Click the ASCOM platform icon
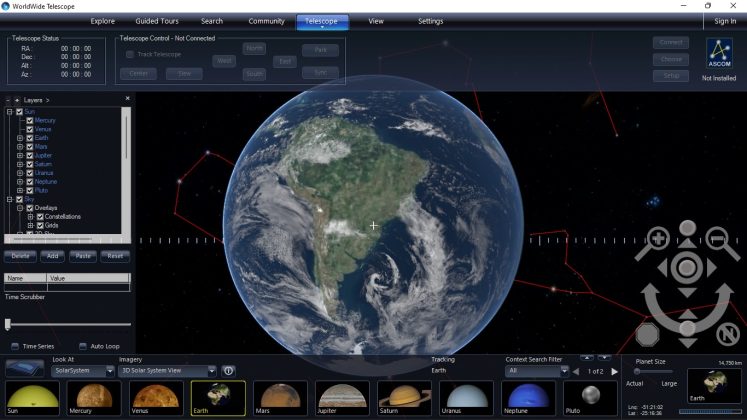This screenshot has width=747, height=420. click(719, 53)
